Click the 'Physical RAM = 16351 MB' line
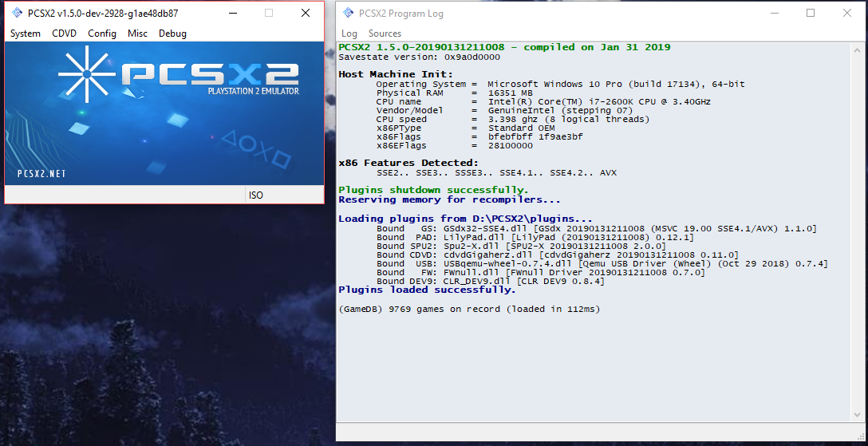The image size is (868, 446). coord(455,93)
